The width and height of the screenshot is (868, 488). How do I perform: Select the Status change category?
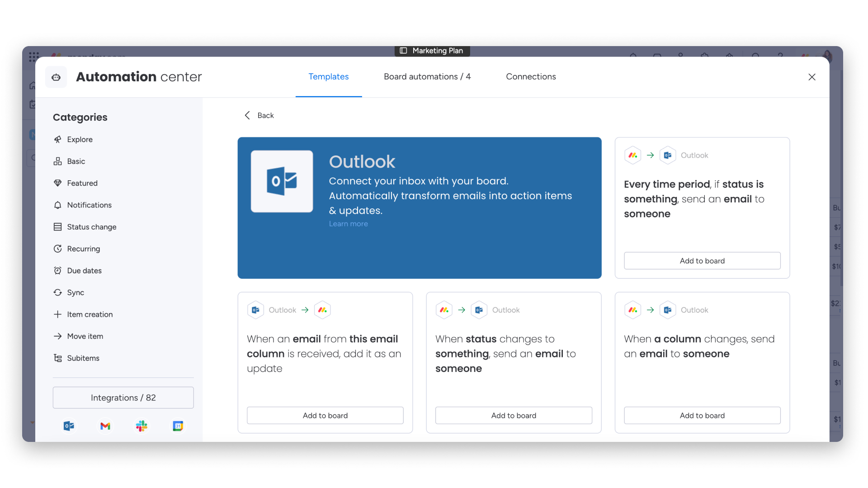(x=92, y=226)
